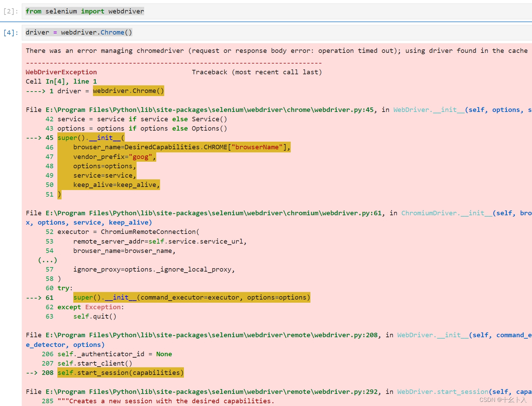
Task: Click 'except Exception:' on line 62
Action: [91, 307]
